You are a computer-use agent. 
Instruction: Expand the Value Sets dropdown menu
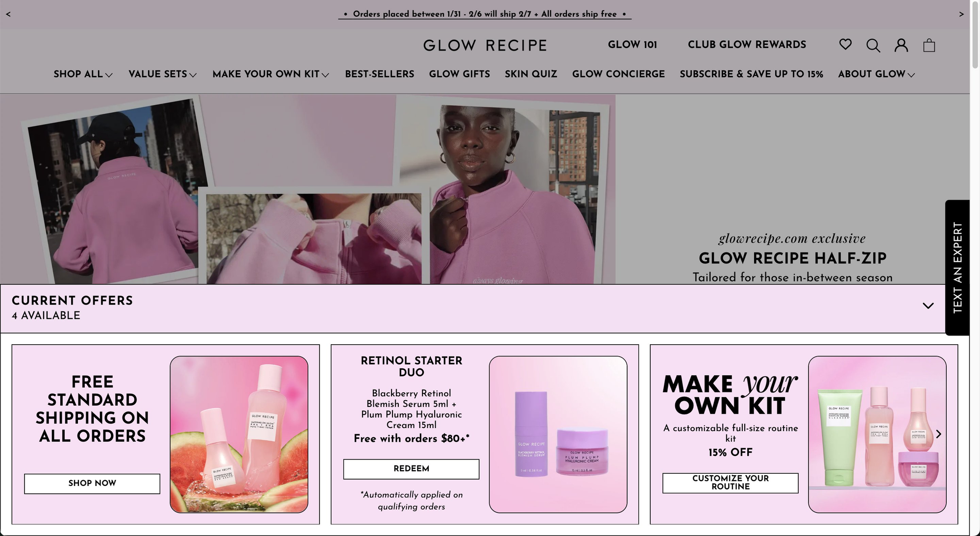[163, 74]
